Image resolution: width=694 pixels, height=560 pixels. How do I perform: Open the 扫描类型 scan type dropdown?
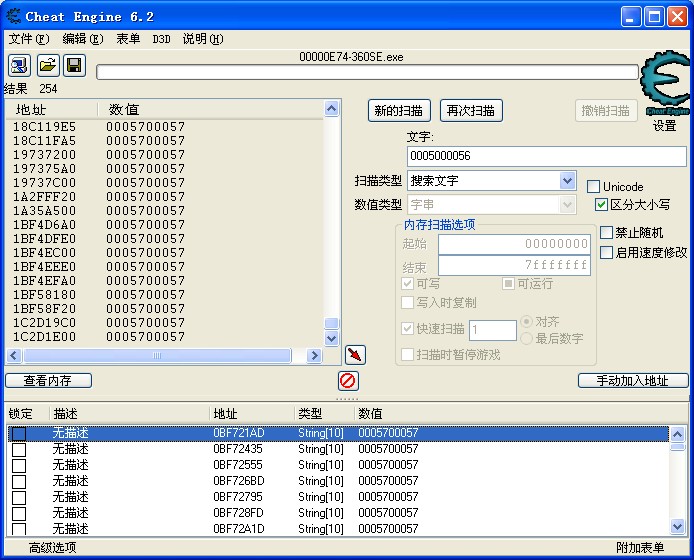point(567,181)
